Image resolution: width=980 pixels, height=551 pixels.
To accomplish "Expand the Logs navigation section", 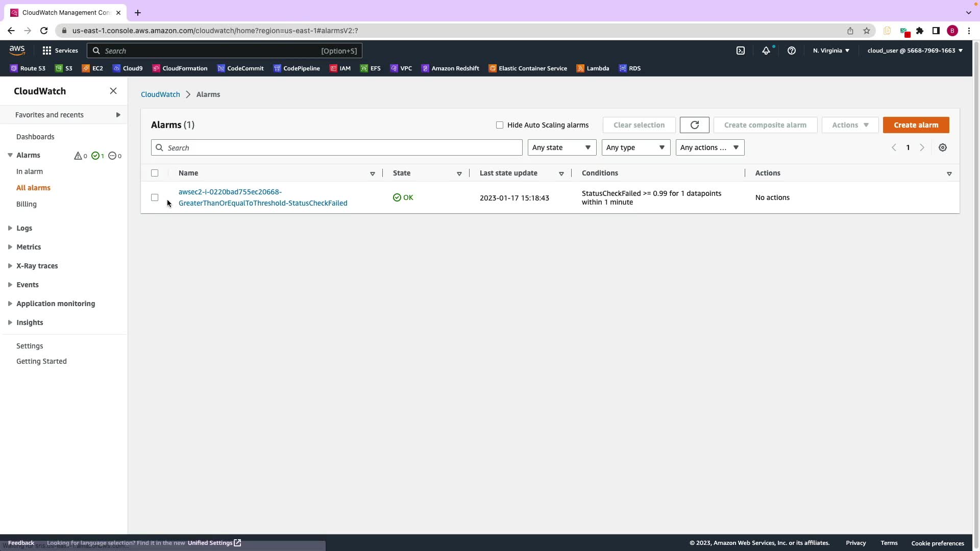I will [24, 228].
